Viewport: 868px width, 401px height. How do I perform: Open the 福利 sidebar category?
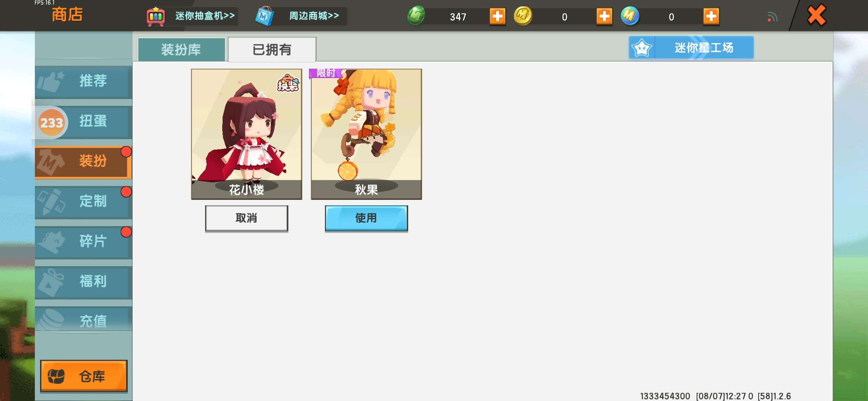click(x=83, y=282)
